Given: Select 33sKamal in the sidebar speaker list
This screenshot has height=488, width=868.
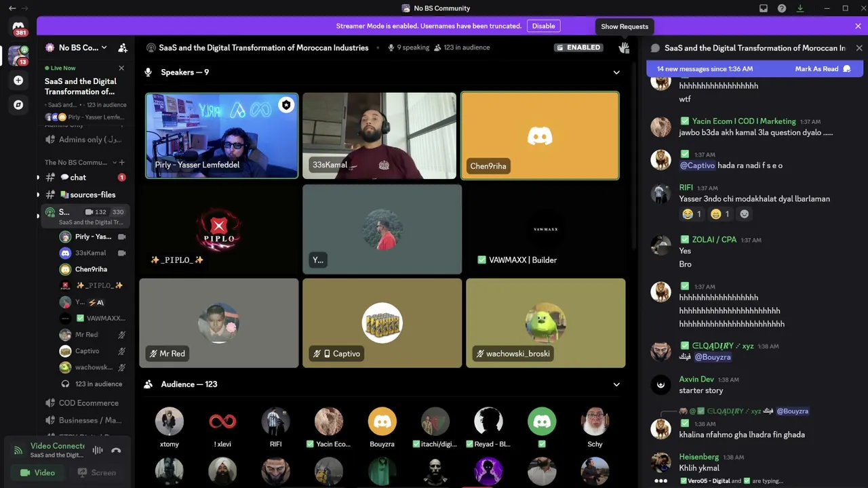Looking at the screenshot, I should [93, 253].
